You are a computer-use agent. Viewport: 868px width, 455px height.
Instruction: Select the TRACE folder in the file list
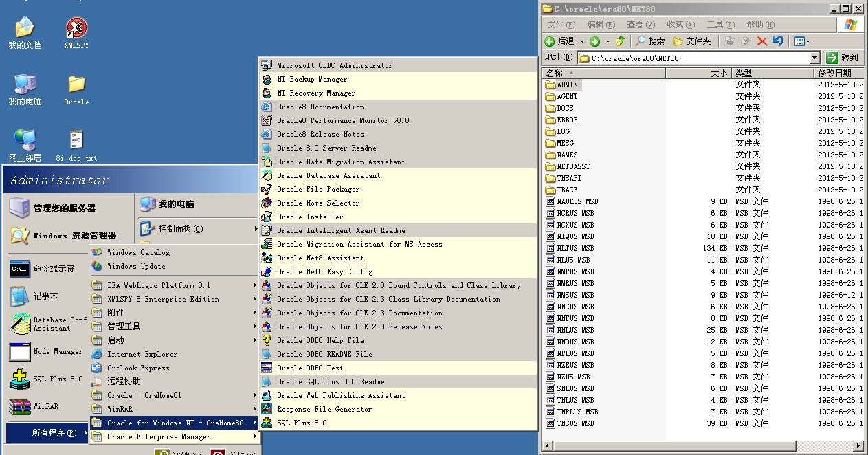(561, 190)
